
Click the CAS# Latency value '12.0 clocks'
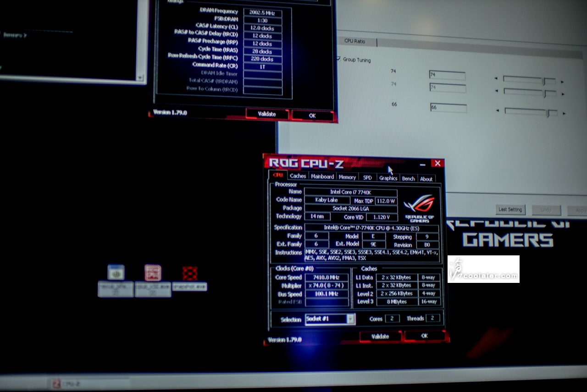click(263, 28)
